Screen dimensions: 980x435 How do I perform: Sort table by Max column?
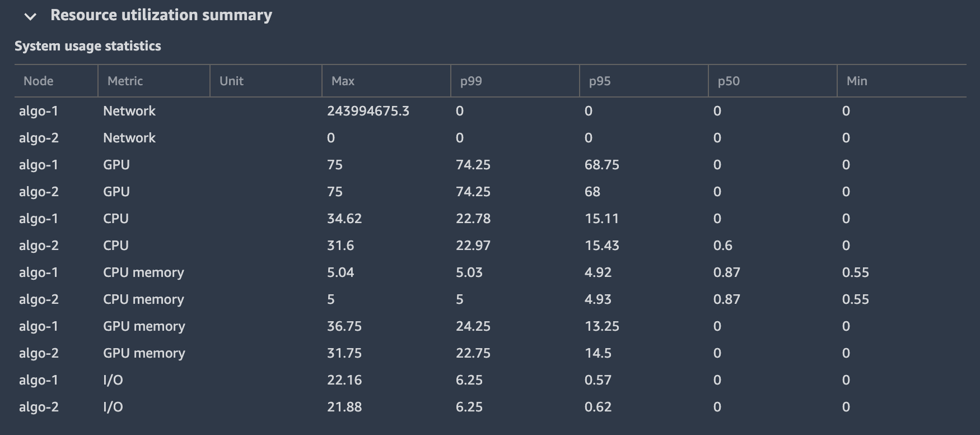343,81
